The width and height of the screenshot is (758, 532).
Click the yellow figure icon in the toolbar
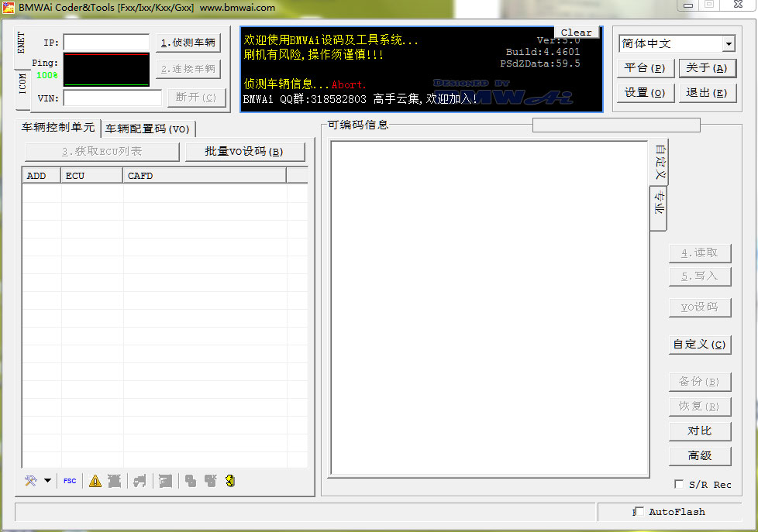pos(231,481)
